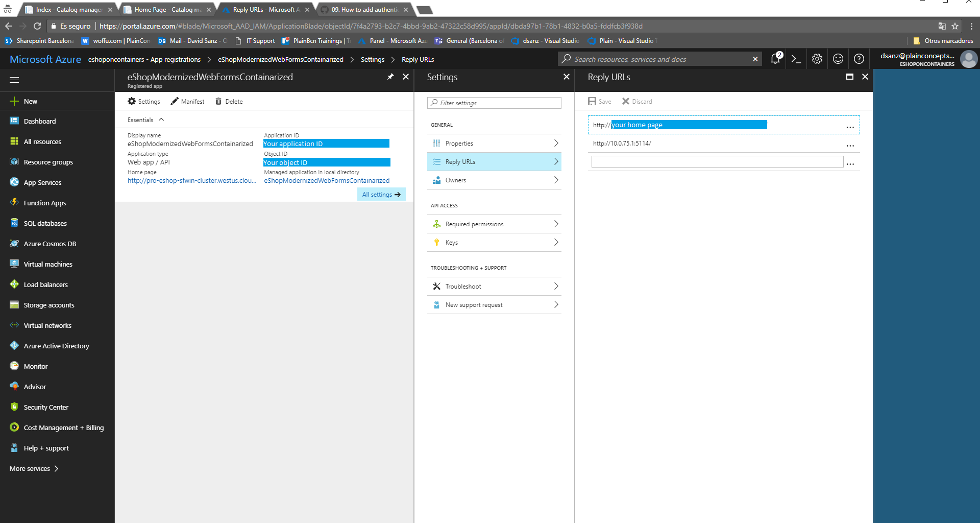Click eshoponcontainers - App registrations breadcrumb
The width and height of the screenshot is (980, 523).
point(144,59)
